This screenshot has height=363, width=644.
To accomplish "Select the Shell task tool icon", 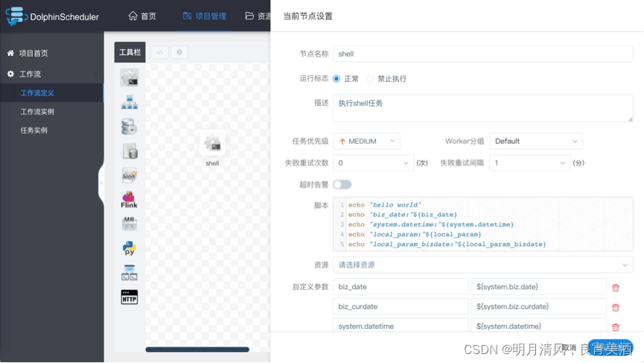I will 130,78.
